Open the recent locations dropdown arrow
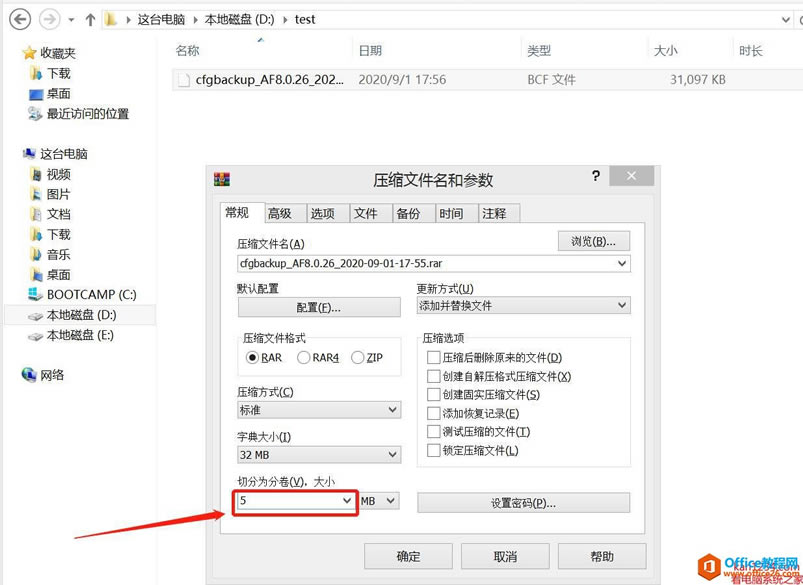Screen dimensions: 803x585 pos(71,20)
